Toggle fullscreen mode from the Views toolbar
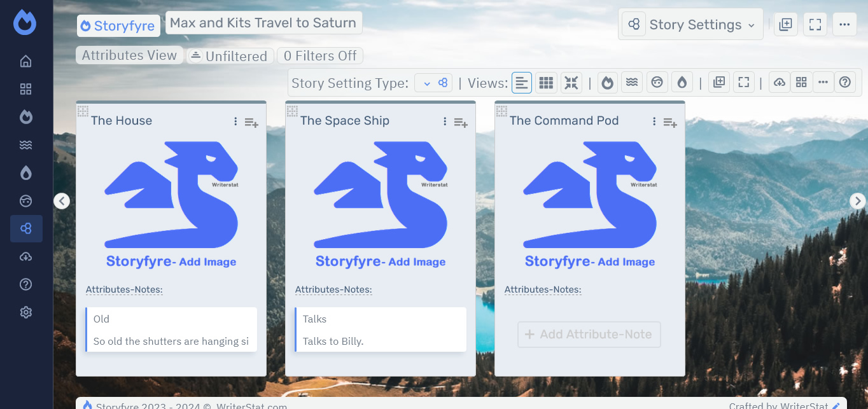 coord(743,82)
